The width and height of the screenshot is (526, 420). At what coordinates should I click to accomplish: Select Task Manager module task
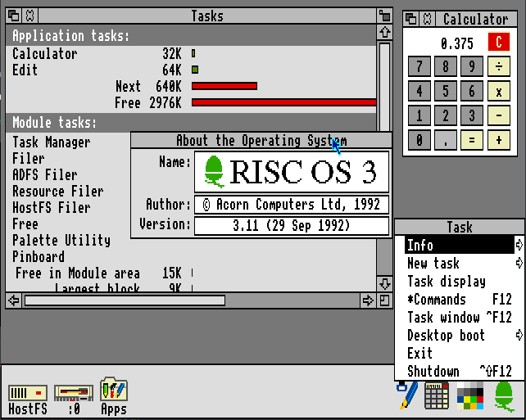tap(52, 142)
